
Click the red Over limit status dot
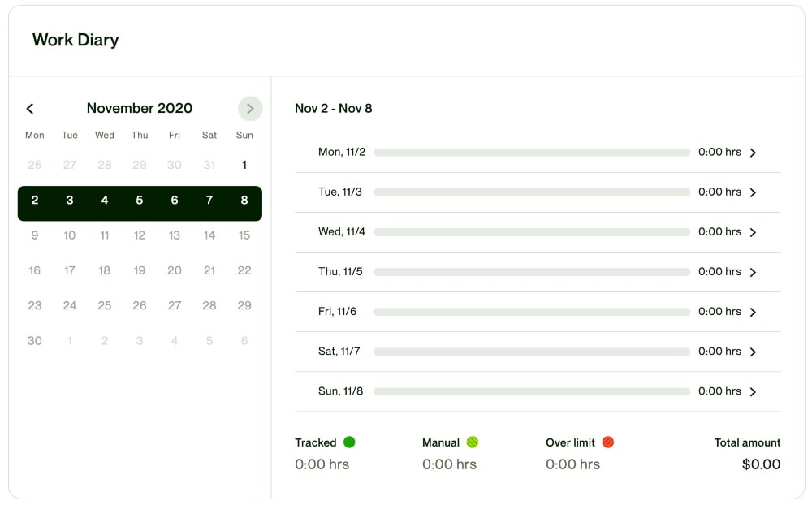click(x=607, y=442)
